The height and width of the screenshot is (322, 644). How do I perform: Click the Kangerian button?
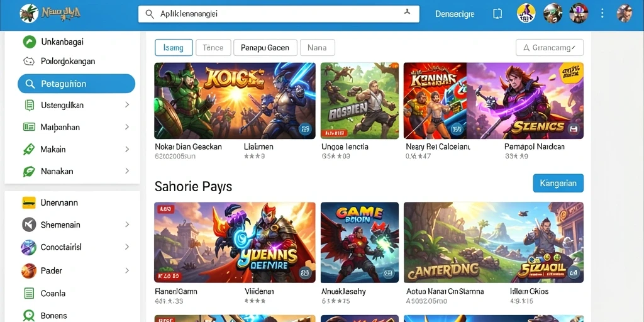point(558,183)
